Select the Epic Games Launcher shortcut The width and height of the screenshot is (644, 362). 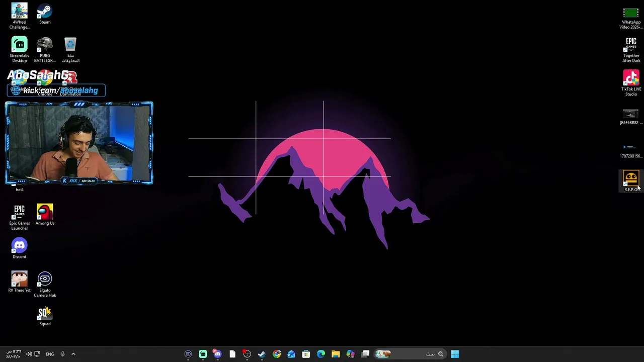point(20,217)
